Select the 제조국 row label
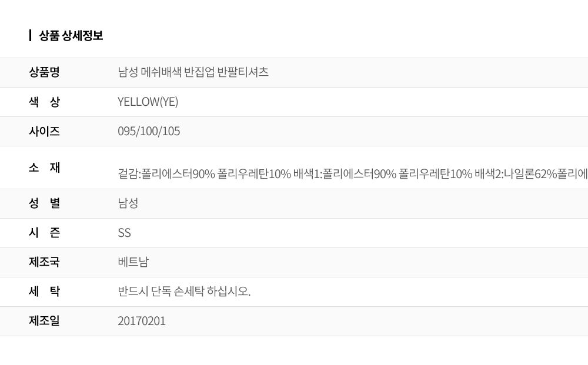The image size is (588, 365). click(x=44, y=262)
